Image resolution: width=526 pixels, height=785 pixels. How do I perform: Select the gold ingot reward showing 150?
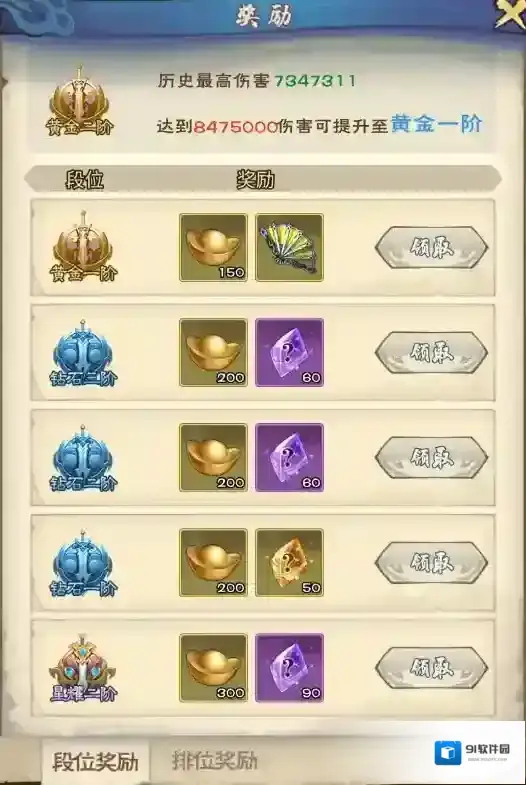(x=213, y=247)
